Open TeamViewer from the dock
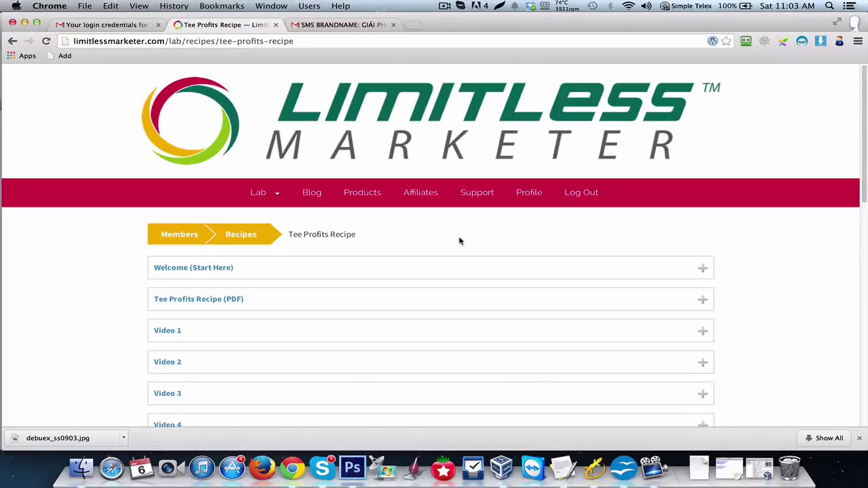This screenshot has height=488, width=868. point(532,468)
